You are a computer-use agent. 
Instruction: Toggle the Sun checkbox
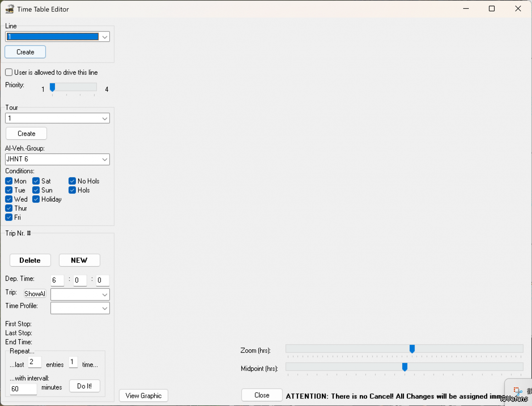pos(36,190)
